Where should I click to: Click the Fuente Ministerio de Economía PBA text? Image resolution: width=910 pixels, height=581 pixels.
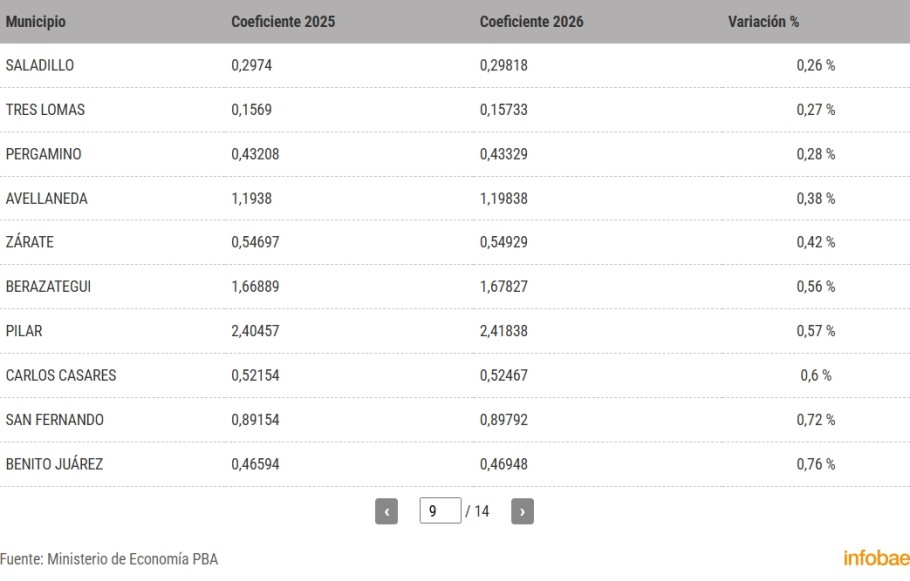(109, 558)
